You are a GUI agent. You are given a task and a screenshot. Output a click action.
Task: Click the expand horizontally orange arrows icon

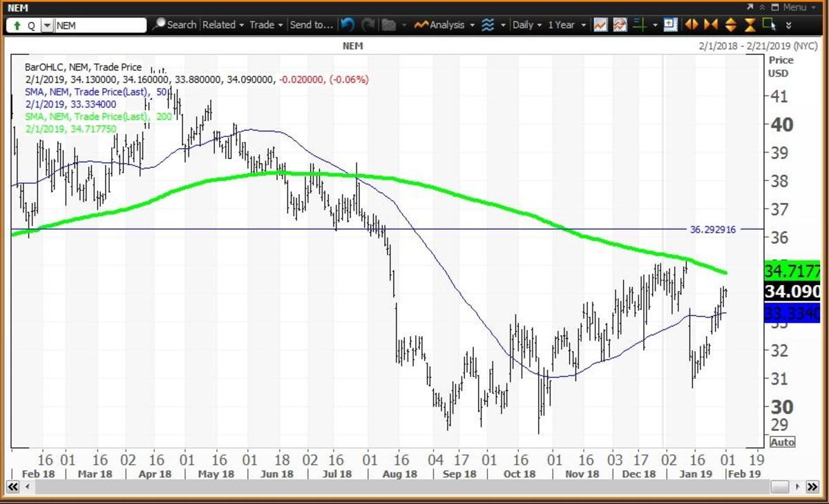coord(692,25)
